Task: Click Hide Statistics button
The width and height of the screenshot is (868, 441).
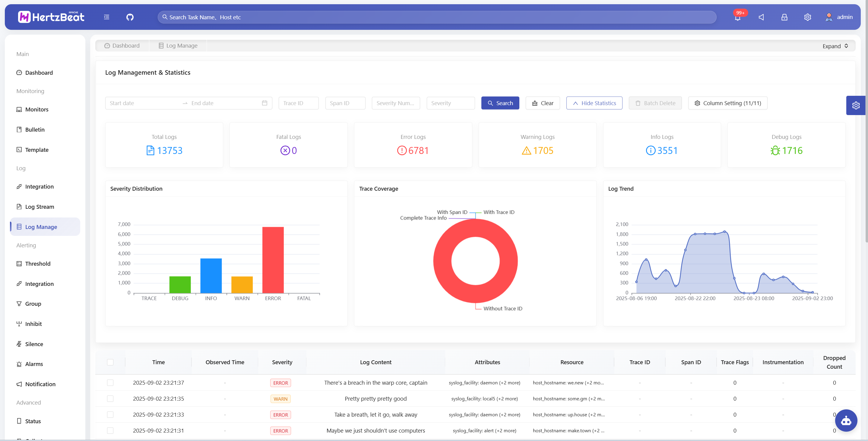Action: (594, 103)
